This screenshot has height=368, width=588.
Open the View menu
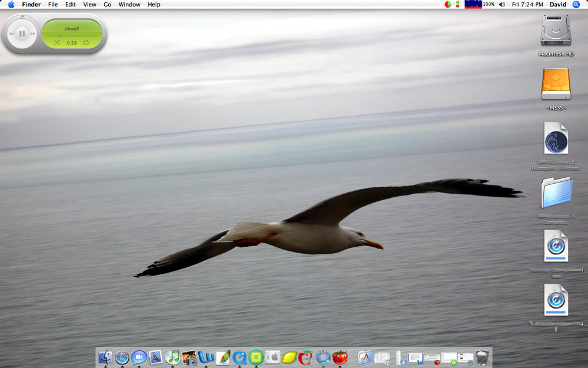click(89, 5)
